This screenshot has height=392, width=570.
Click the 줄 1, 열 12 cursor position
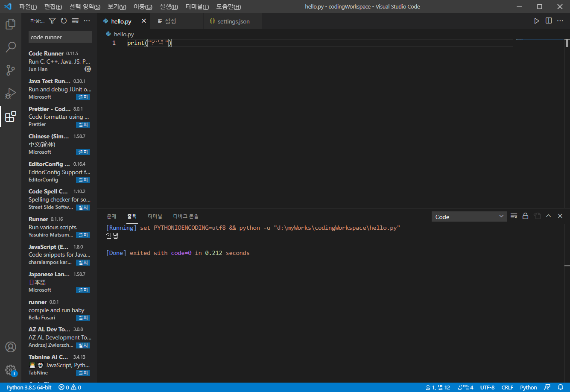[x=438, y=387]
